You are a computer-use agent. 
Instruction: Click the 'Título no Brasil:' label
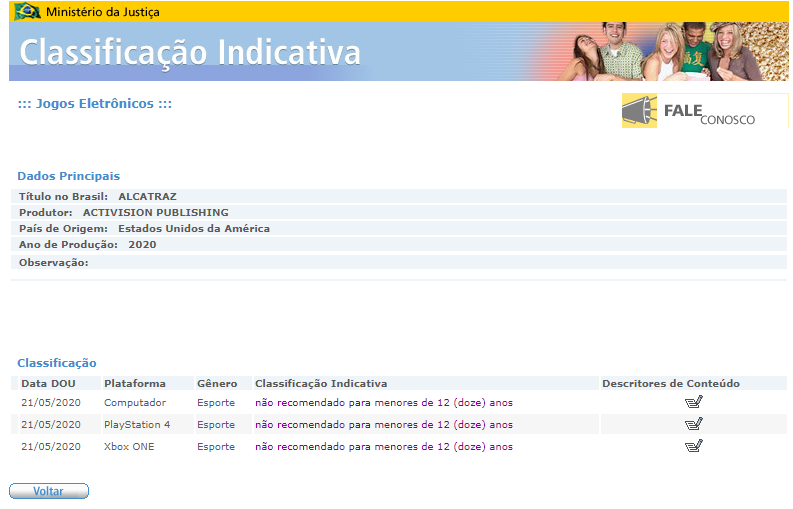[63, 196]
